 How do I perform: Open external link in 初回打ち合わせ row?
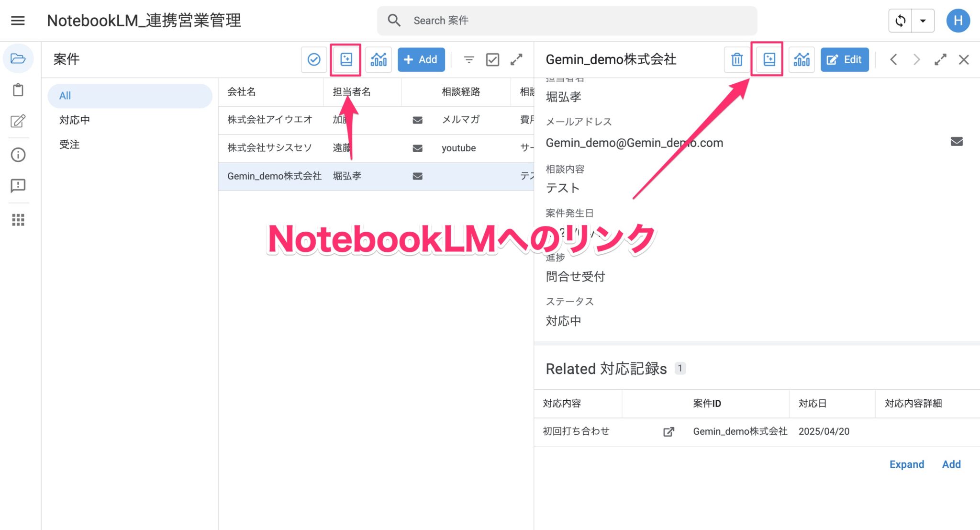(668, 431)
